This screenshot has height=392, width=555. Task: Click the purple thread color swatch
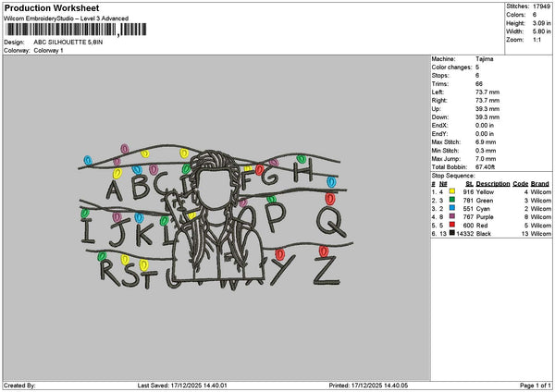(x=452, y=216)
